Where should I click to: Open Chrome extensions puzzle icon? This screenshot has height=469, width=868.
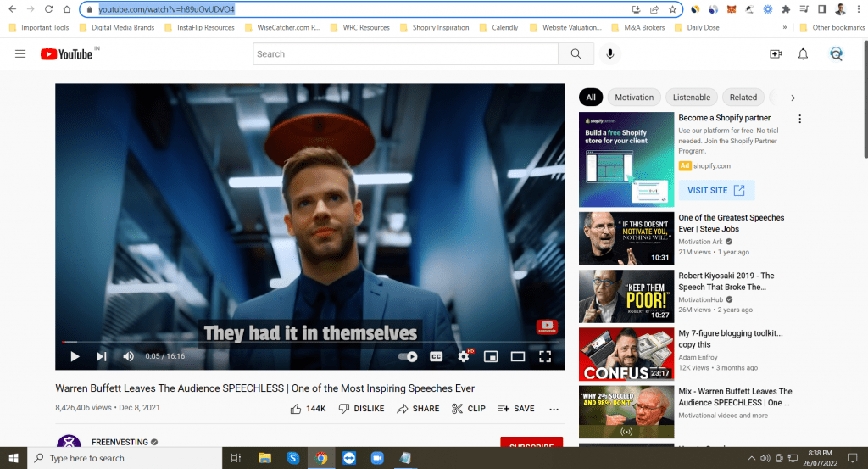coord(786,9)
